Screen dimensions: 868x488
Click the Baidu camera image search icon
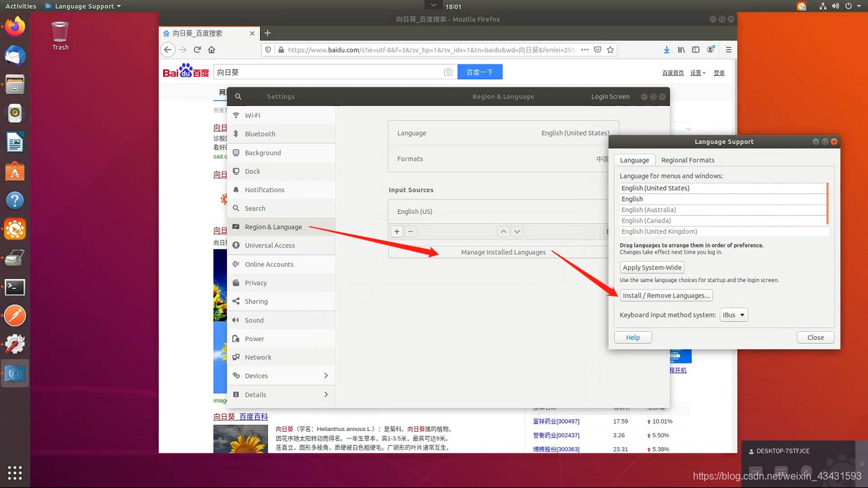point(448,73)
